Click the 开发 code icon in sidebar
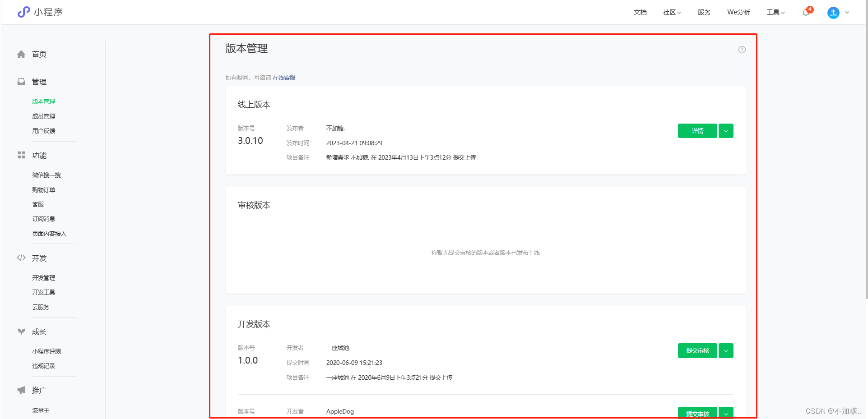 [x=21, y=258]
